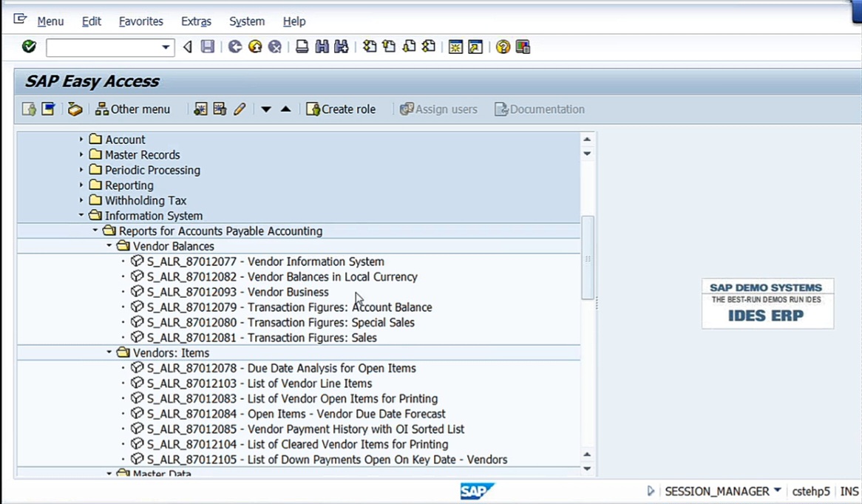
Task: Select S_ALR_87012103 - List of Vendor Line Items
Action: (259, 383)
